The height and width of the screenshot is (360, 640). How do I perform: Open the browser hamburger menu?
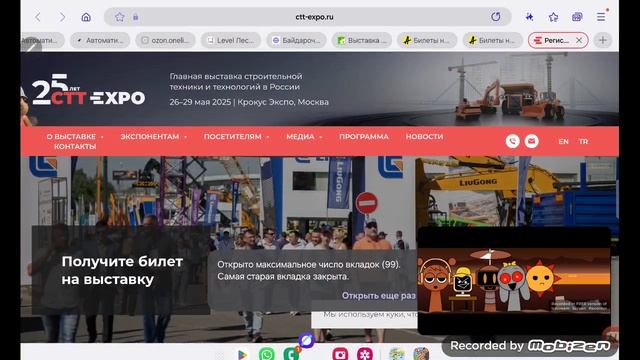[601, 17]
